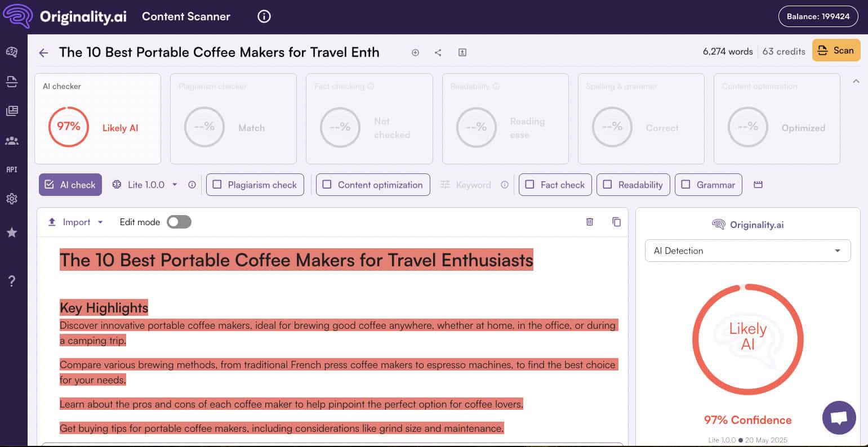Open the chat support bubble

[x=839, y=418]
